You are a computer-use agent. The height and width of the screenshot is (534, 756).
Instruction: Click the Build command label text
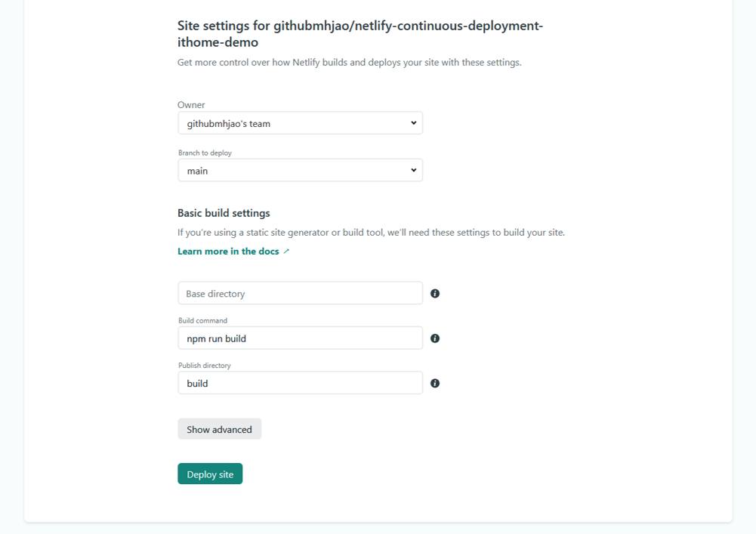(202, 320)
